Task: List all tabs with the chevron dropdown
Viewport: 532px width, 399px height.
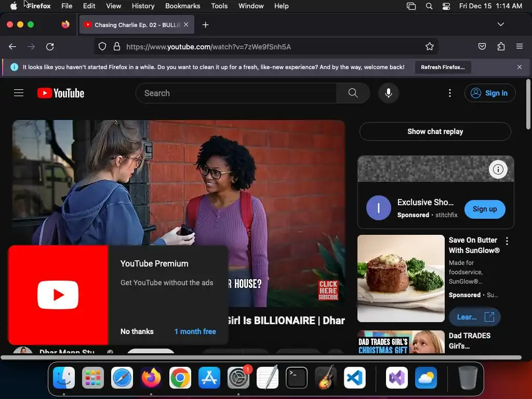Action: [500, 24]
